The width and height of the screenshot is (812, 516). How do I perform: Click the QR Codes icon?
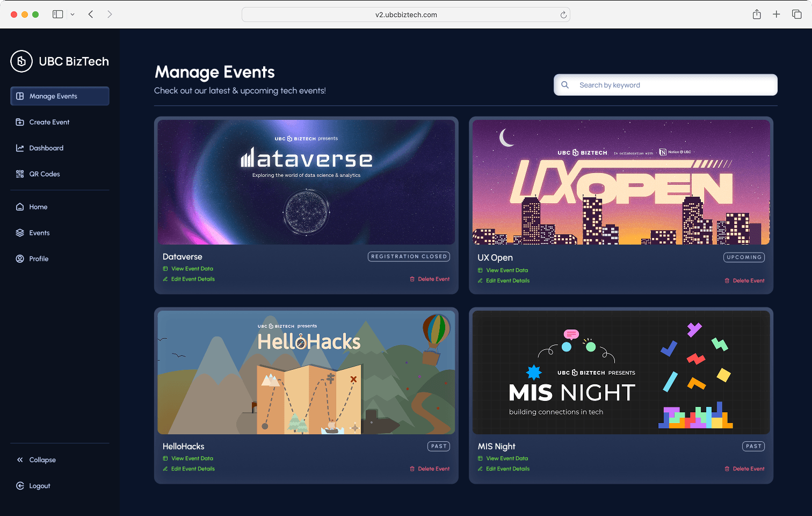20,174
